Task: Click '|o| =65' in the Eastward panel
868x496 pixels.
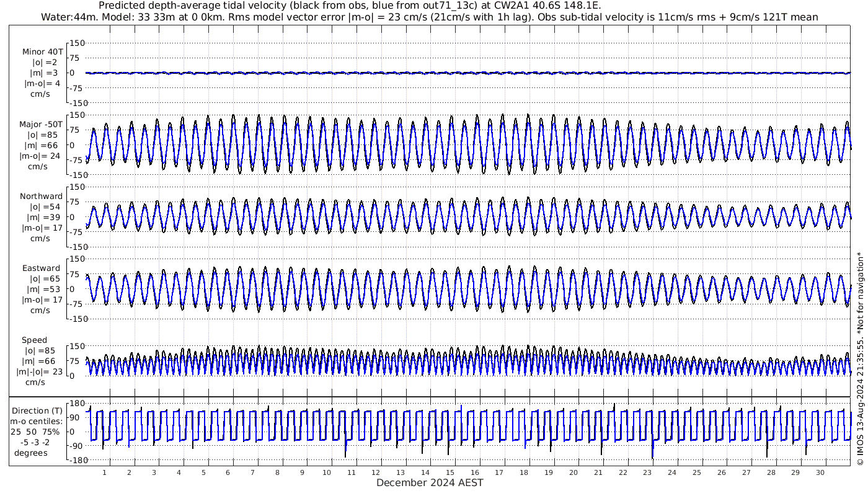Action: (x=44, y=279)
